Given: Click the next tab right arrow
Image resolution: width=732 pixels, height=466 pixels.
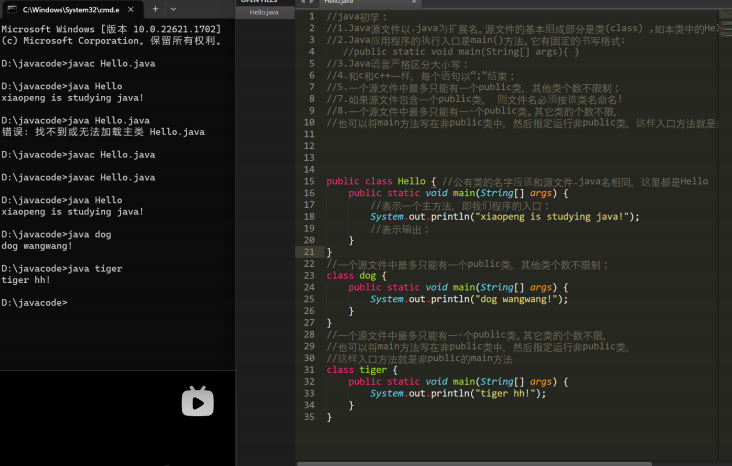Looking at the screenshot, I should (x=314, y=3).
